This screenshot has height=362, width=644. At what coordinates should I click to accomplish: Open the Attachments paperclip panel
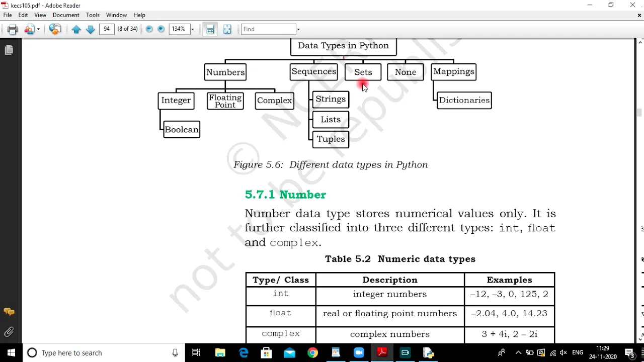point(9,332)
